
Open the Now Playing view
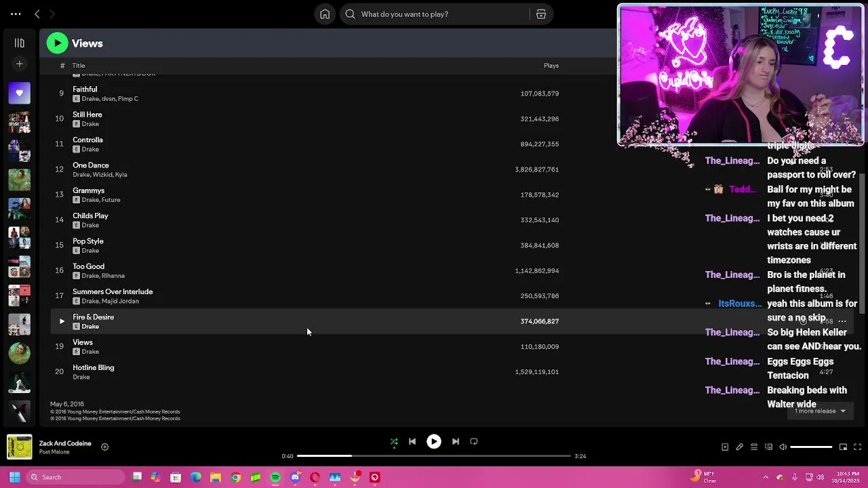pos(725,447)
